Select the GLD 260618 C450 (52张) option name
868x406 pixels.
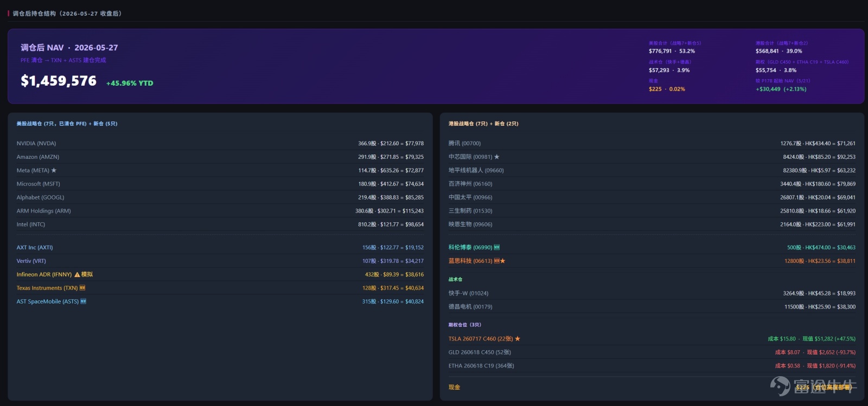pos(480,352)
